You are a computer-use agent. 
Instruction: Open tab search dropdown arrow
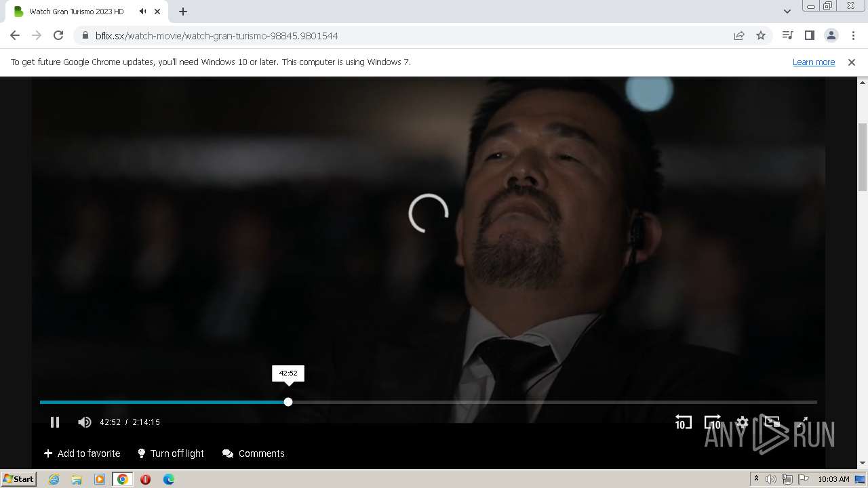tap(787, 12)
